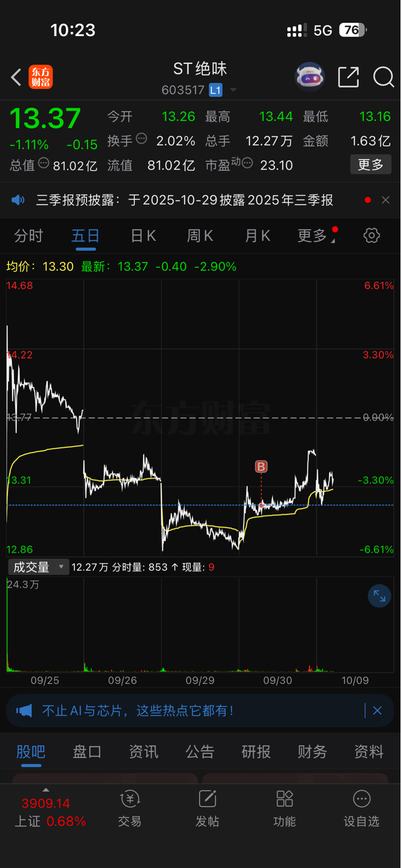This screenshot has width=401, height=868.
Task: Select the 股吧 tab
Action: tap(31, 752)
